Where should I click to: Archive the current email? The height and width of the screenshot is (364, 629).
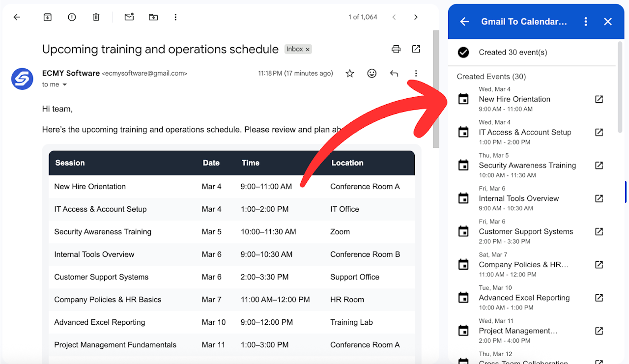coord(47,17)
